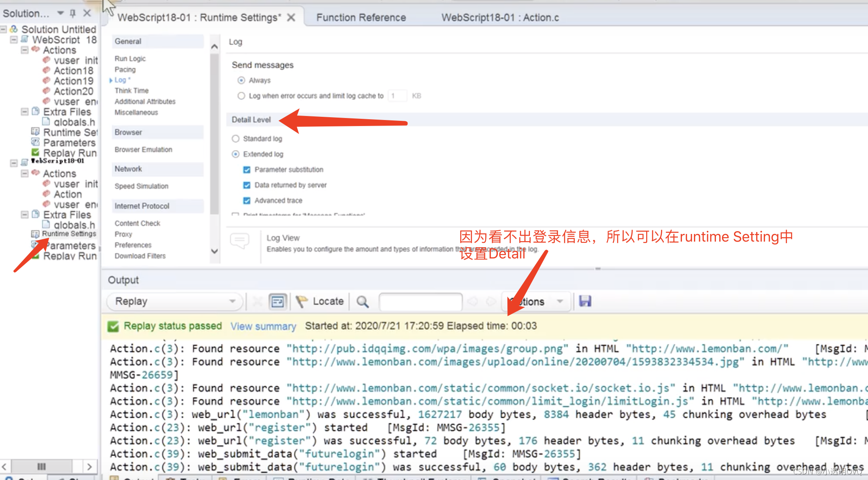Open the WebScript18-01 : Action.c tab
This screenshot has width=868, height=480.
[x=500, y=18]
